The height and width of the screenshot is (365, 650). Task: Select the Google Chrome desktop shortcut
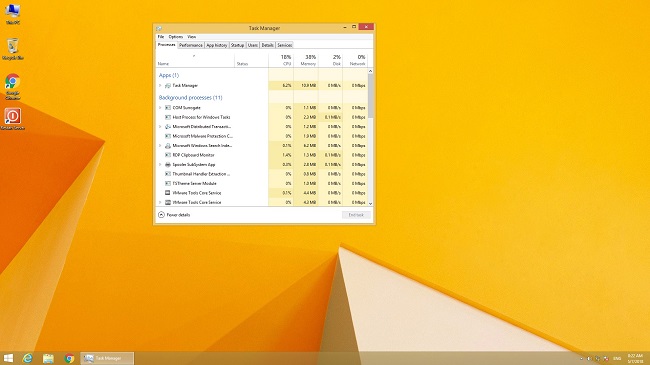pyautogui.click(x=13, y=86)
